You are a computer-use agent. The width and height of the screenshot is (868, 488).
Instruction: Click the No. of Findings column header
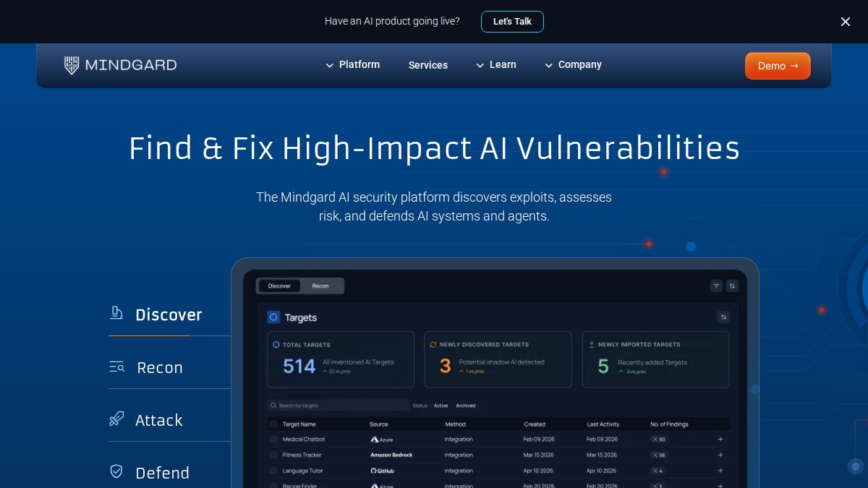click(x=670, y=424)
